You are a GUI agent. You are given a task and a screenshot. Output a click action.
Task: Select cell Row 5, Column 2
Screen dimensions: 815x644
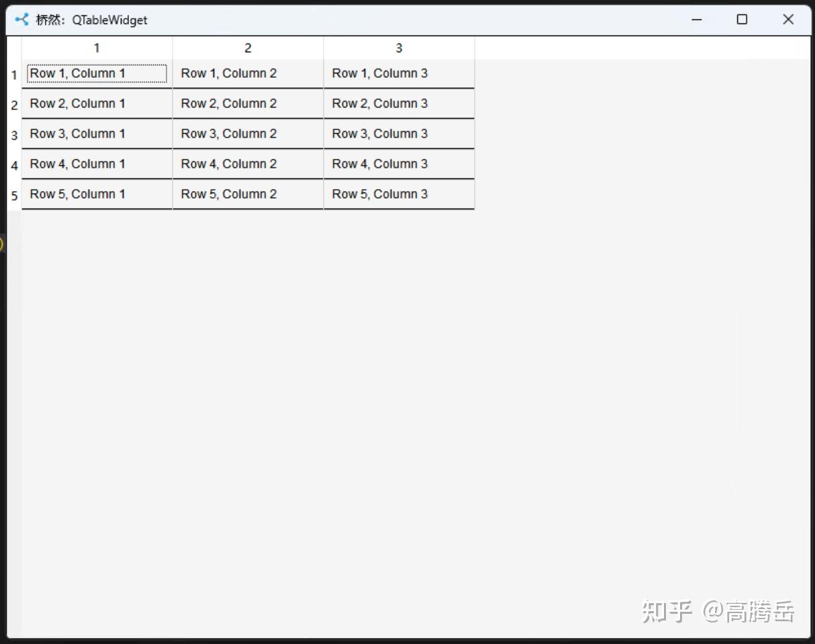pyautogui.click(x=247, y=194)
